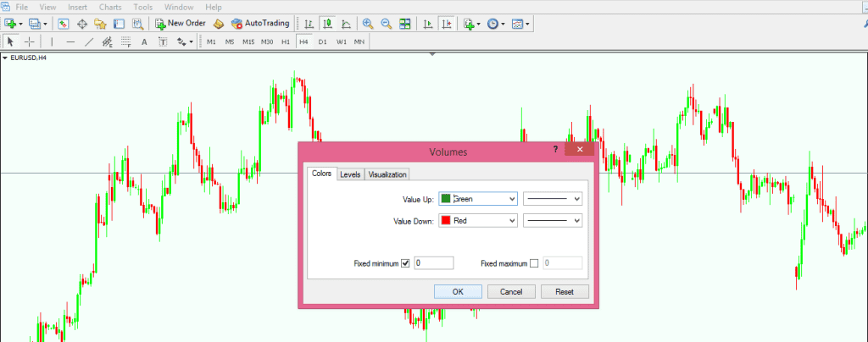The height and width of the screenshot is (342, 868).
Task: Open the Visualization tab
Action: tap(387, 174)
